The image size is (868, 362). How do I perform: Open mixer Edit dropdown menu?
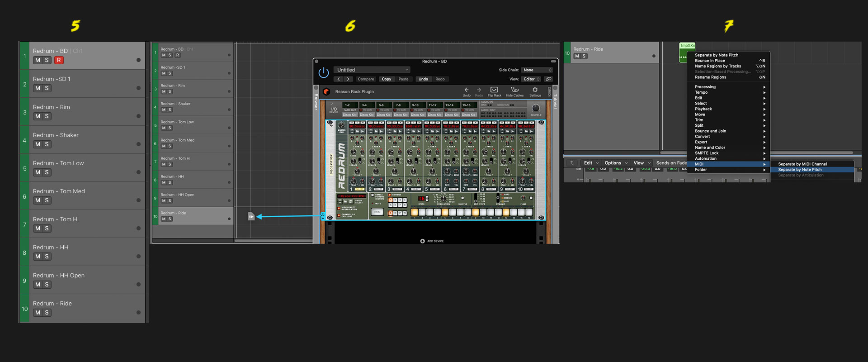(591, 163)
